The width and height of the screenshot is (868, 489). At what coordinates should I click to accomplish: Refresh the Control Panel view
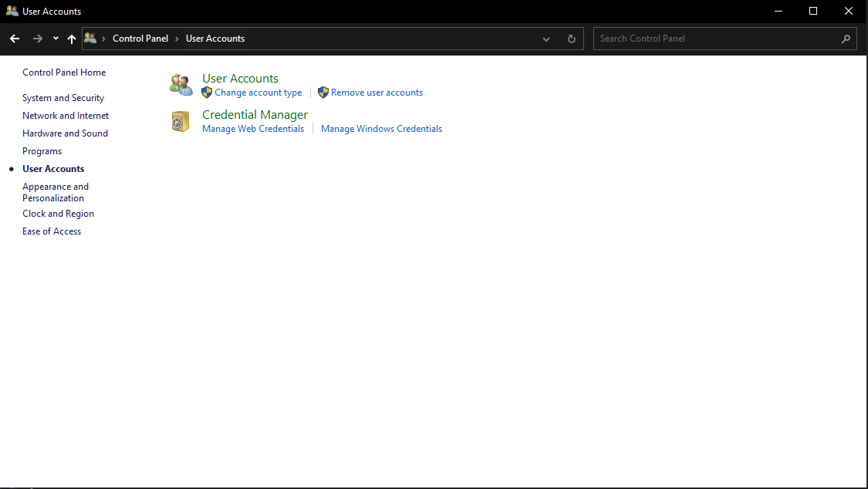[x=571, y=39]
